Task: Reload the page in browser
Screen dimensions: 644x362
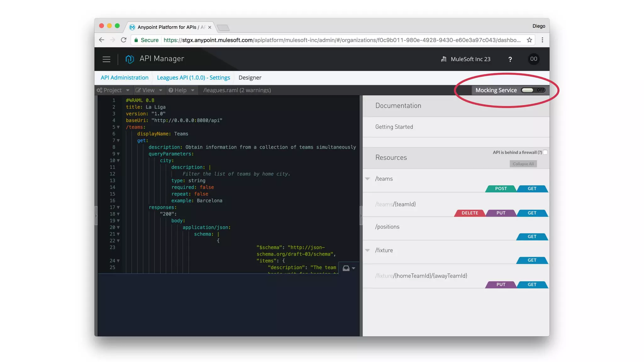Action: point(124,40)
